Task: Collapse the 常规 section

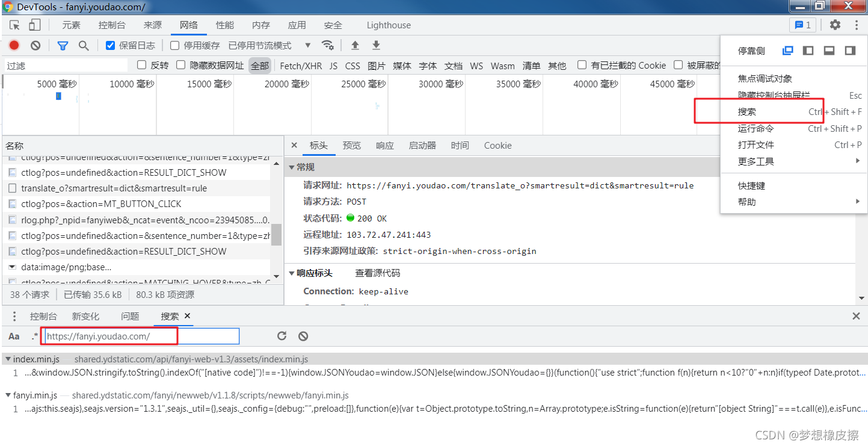Action: tap(292, 167)
